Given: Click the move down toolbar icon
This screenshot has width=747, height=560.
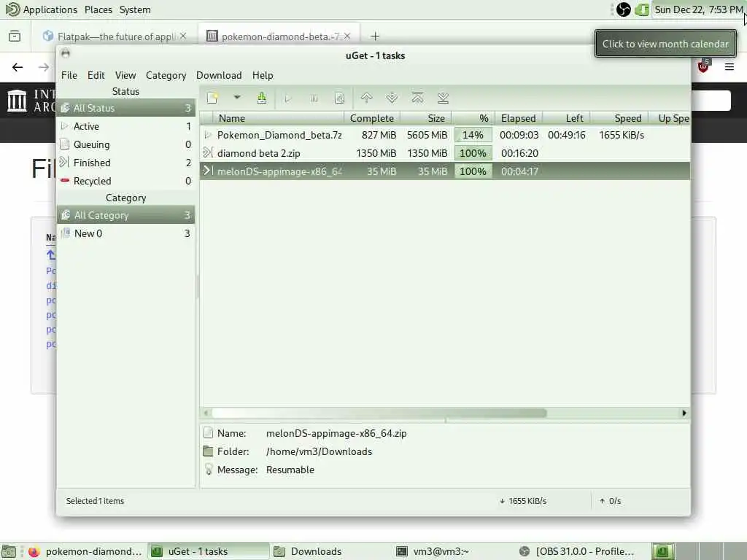Looking at the screenshot, I should coord(392,98).
